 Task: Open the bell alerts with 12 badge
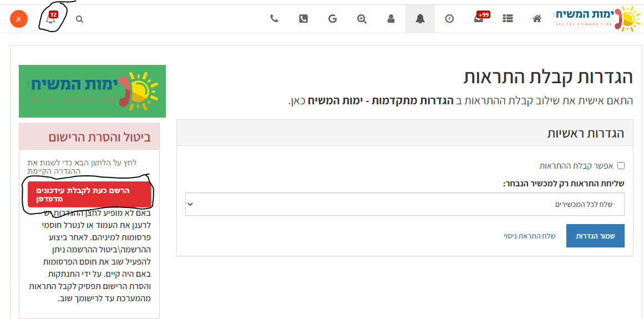tap(51, 19)
